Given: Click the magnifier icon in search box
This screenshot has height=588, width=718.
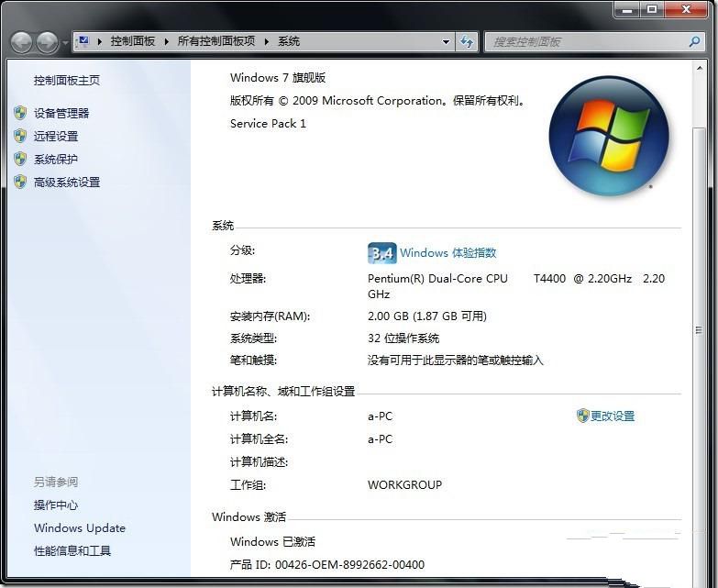Looking at the screenshot, I should pos(694,41).
